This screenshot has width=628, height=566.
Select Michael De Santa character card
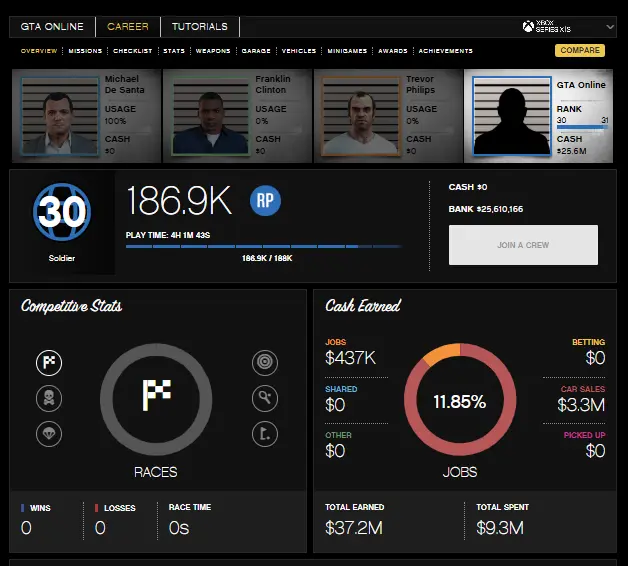(x=87, y=115)
